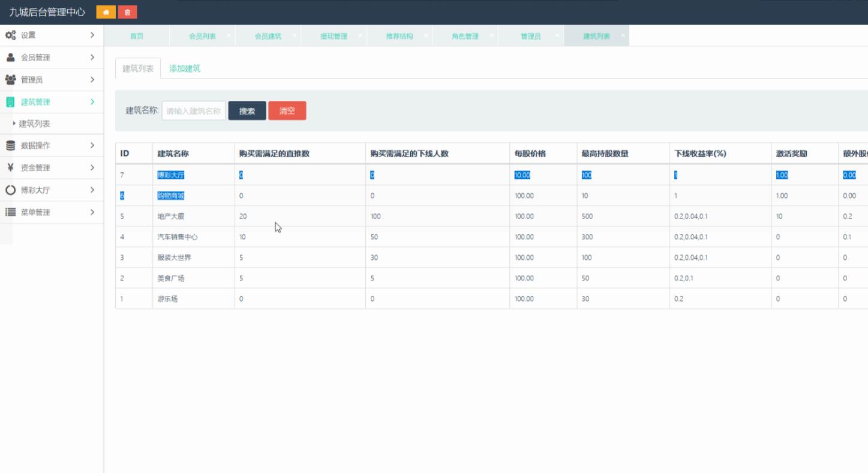This screenshot has width=868, height=473.
Task: Click the 博彩大厅 table row name
Action: (x=171, y=175)
